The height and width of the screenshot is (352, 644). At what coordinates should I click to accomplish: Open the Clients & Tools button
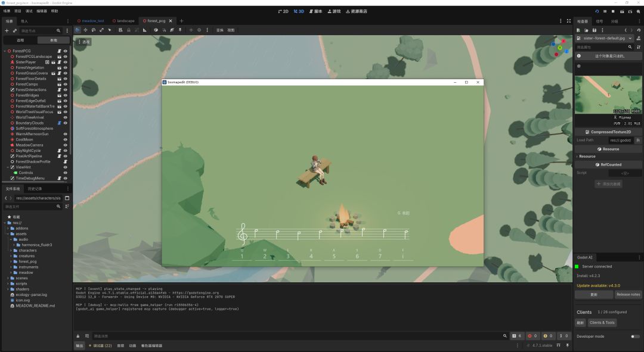(602, 323)
